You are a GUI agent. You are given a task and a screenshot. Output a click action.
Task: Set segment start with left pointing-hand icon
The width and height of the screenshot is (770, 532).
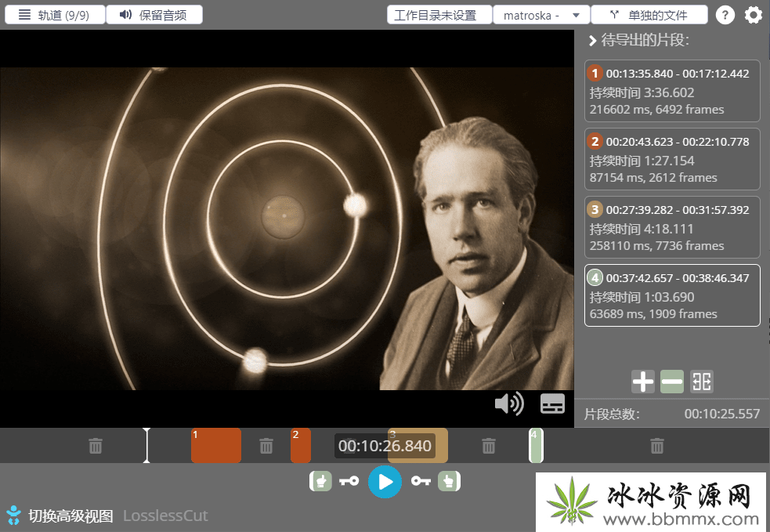click(x=320, y=481)
